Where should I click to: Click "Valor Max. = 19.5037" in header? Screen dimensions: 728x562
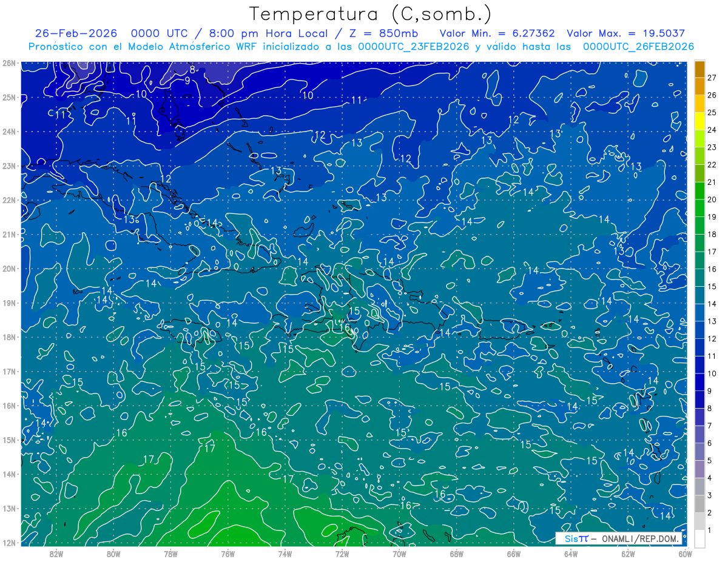click(626, 33)
